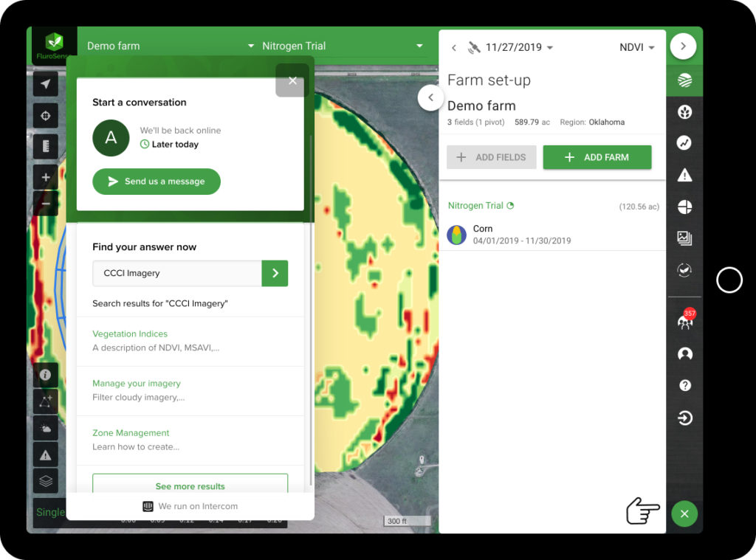Select the draw polygon tool
The height and width of the screenshot is (560, 756).
coord(46,401)
